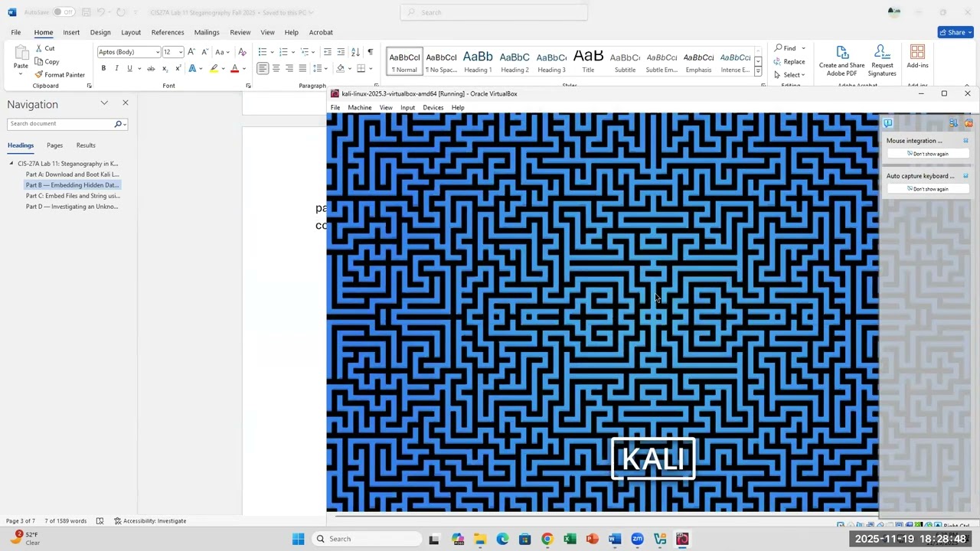Apply underline formatting

point(129,68)
